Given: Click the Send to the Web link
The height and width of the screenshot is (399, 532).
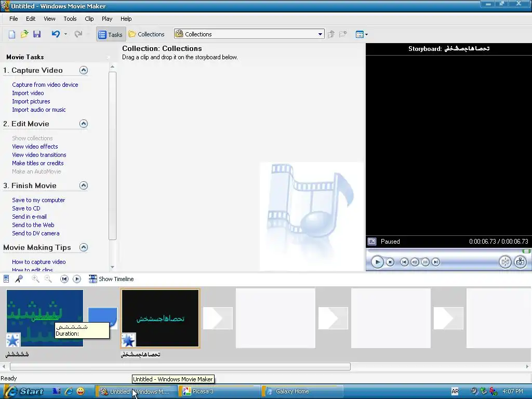Looking at the screenshot, I should (x=33, y=225).
